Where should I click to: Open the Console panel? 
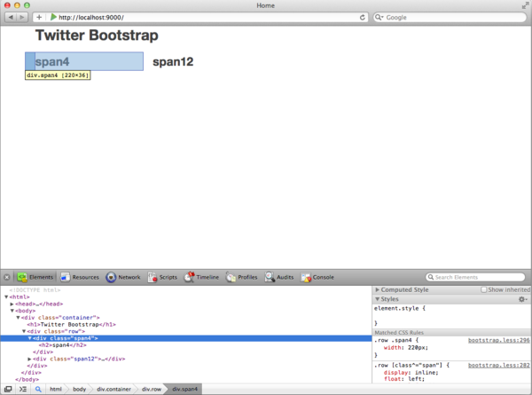point(317,277)
